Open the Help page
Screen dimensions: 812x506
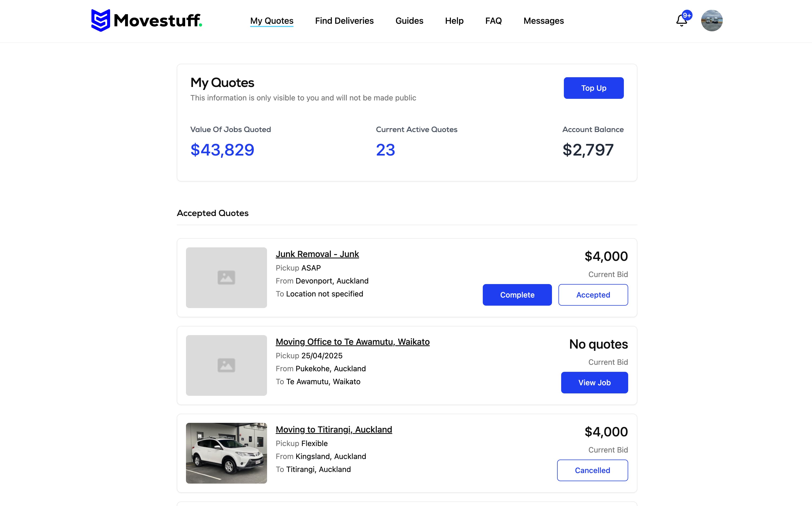pyautogui.click(x=454, y=21)
